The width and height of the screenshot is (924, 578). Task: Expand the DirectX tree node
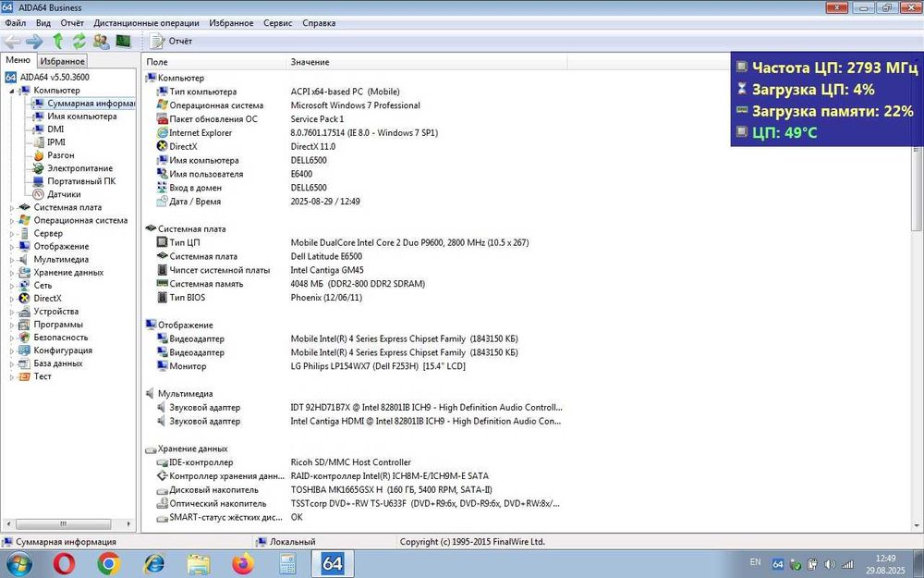12,299
